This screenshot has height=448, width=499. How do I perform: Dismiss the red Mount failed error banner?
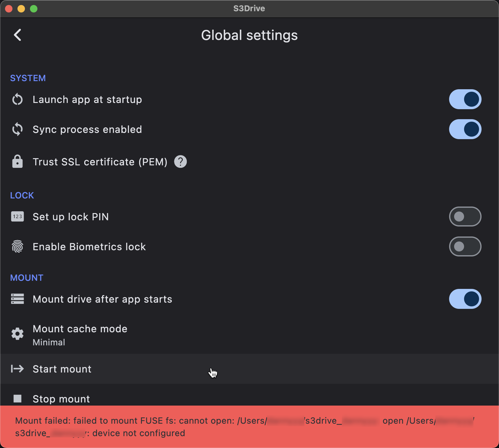click(249, 426)
